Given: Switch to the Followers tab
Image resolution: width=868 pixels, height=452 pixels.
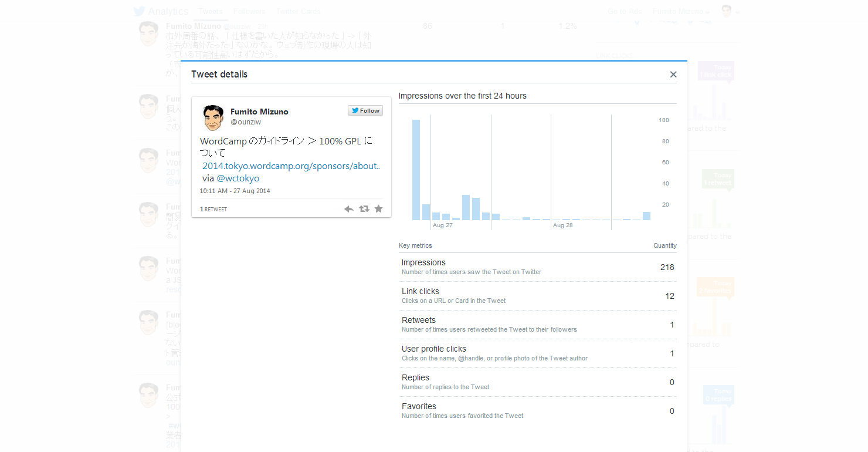Looking at the screenshot, I should pyautogui.click(x=249, y=11).
